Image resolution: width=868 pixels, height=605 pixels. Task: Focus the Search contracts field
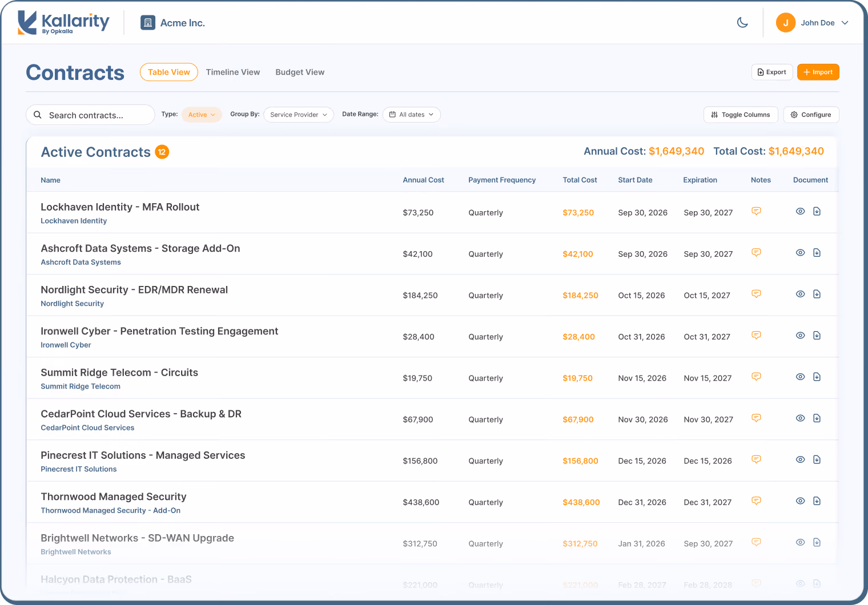[x=90, y=115]
